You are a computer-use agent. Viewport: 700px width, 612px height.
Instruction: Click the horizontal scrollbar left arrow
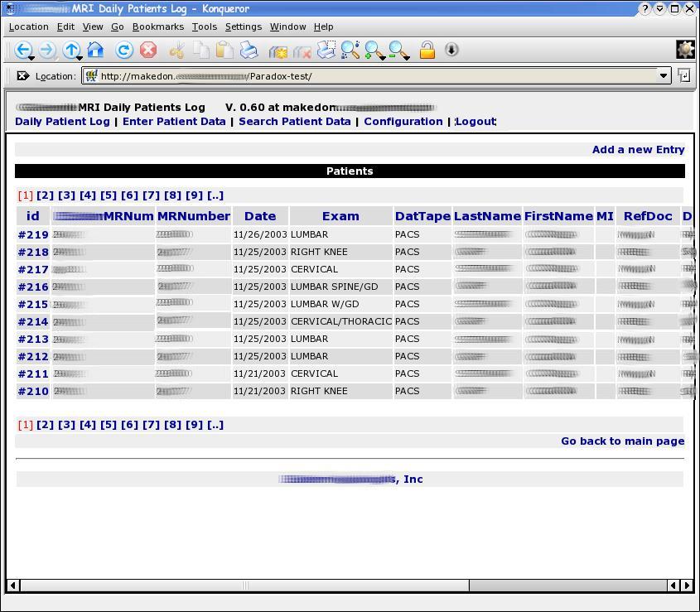[x=13, y=585]
